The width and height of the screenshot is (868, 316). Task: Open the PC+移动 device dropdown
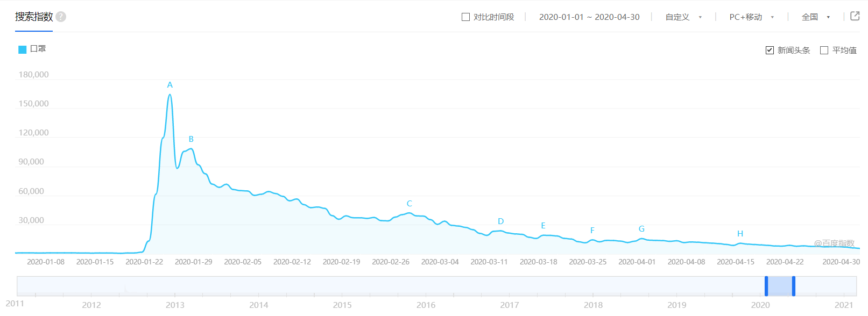[x=751, y=17]
